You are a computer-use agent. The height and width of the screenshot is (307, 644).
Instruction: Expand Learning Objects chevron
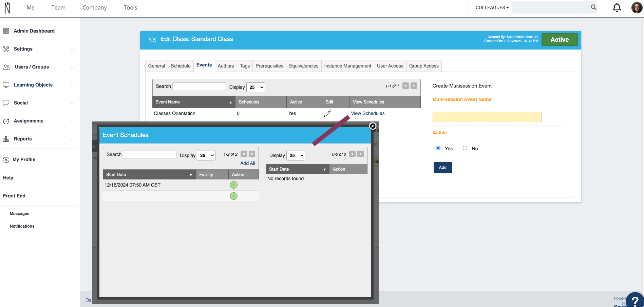[72, 85]
